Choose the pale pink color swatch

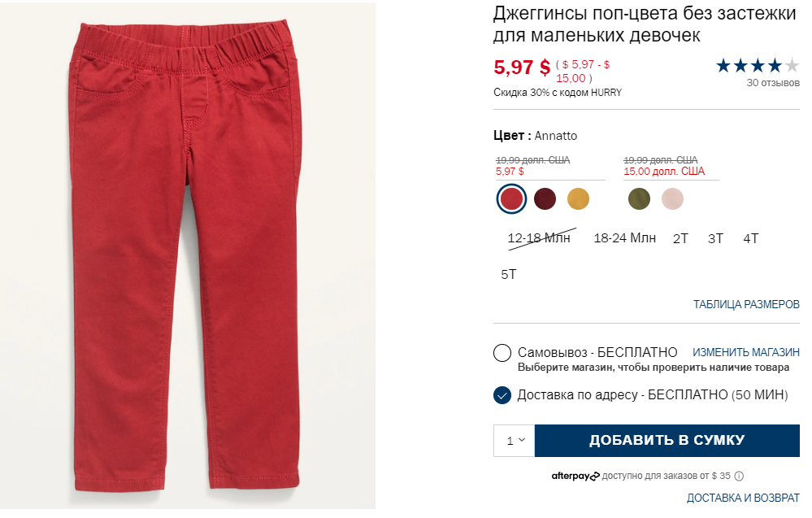pyautogui.click(x=672, y=199)
